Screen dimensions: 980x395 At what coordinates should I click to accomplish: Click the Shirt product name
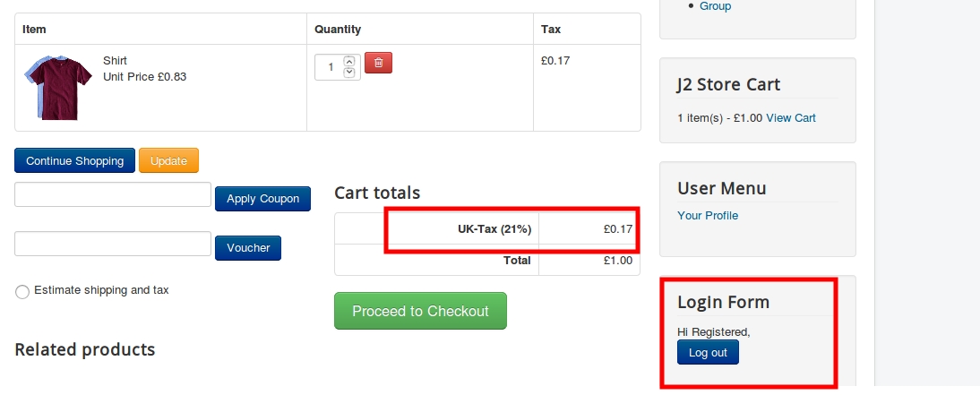(x=115, y=61)
